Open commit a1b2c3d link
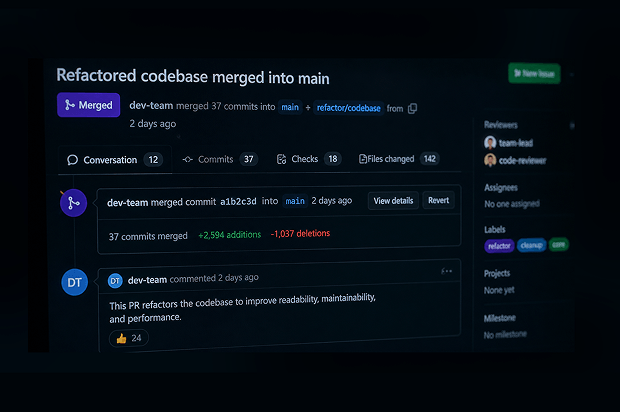The image size is (620, 412). 238,202
